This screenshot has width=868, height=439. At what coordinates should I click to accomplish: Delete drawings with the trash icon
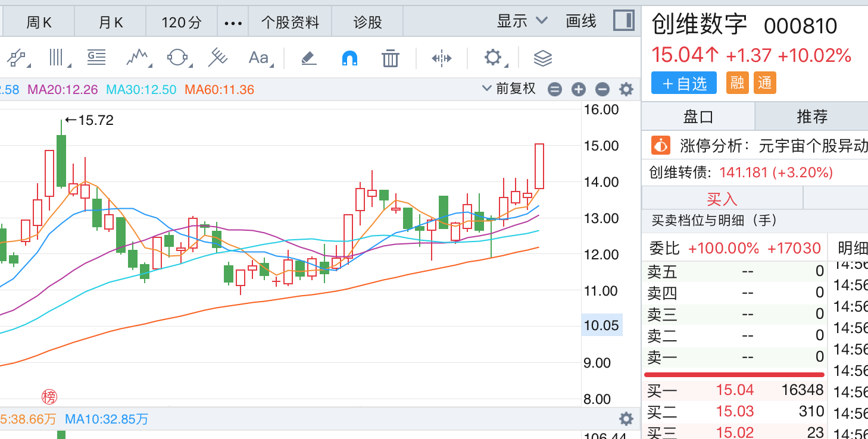390,58
